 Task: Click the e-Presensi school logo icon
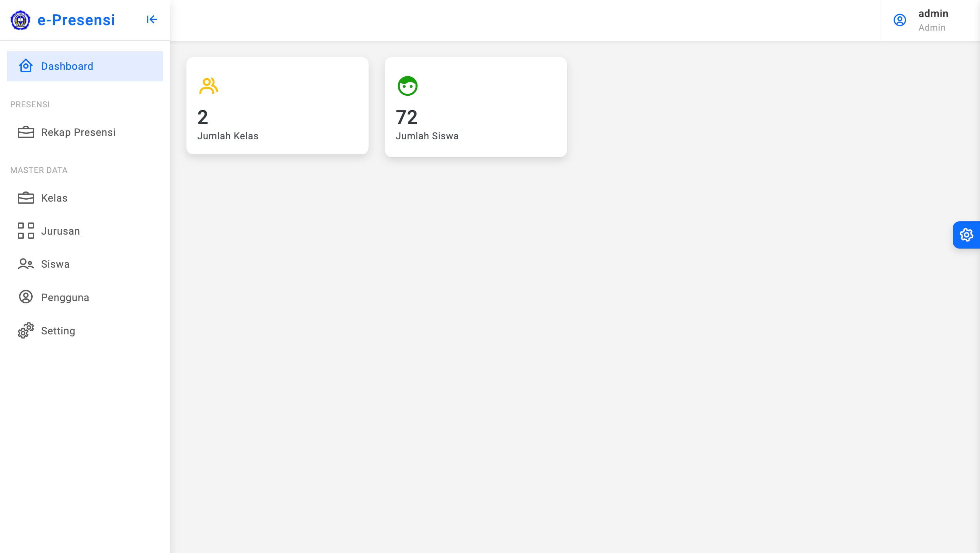coord(20,20)
